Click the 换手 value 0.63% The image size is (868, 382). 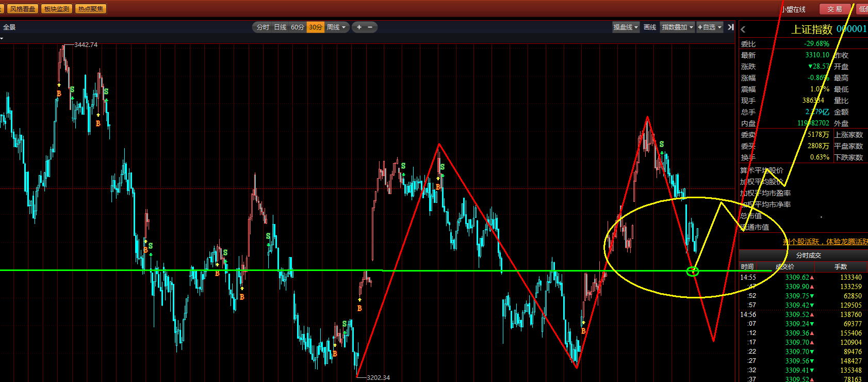click(x=820, y=157)
